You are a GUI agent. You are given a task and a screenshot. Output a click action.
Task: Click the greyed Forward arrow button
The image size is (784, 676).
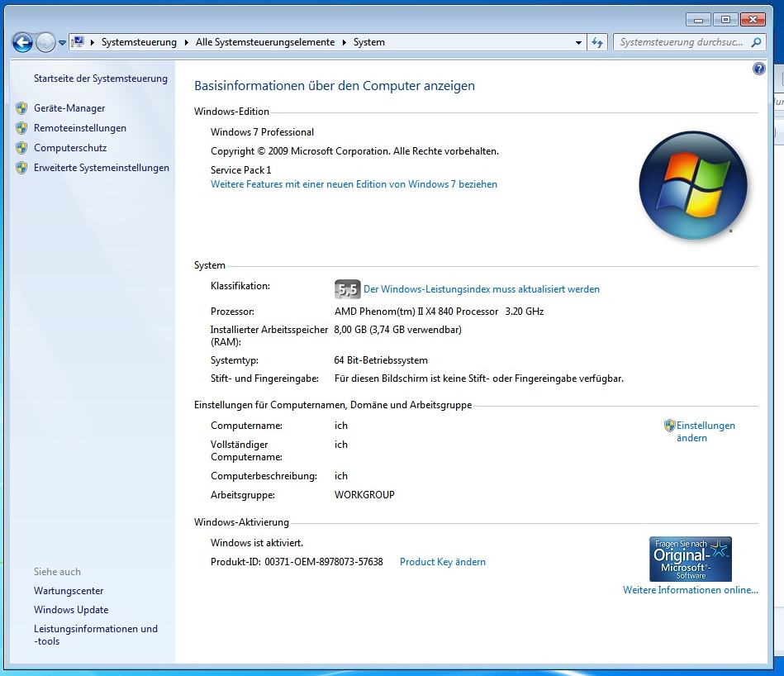pyautogui.click(x=45, y=42)
